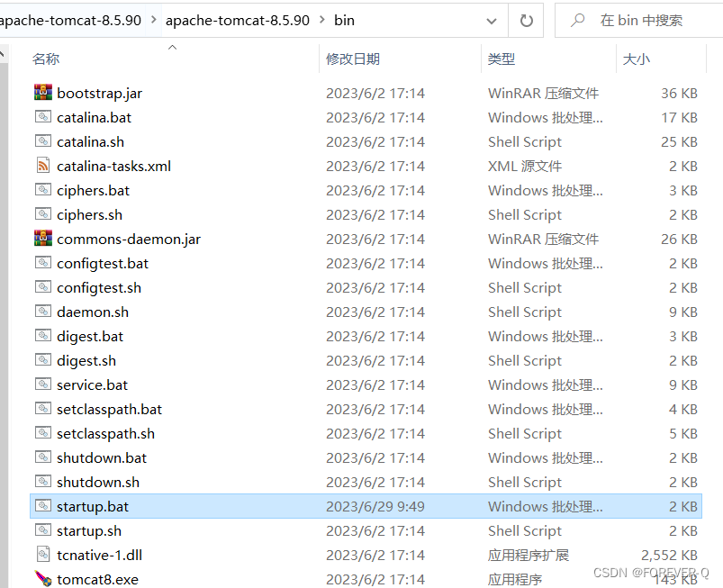Image resolution: width=723 pixels, height=588 pixels.
Task: Select the ciphers.bat file name
Action: pyautogui.click(x=93, y=191)
